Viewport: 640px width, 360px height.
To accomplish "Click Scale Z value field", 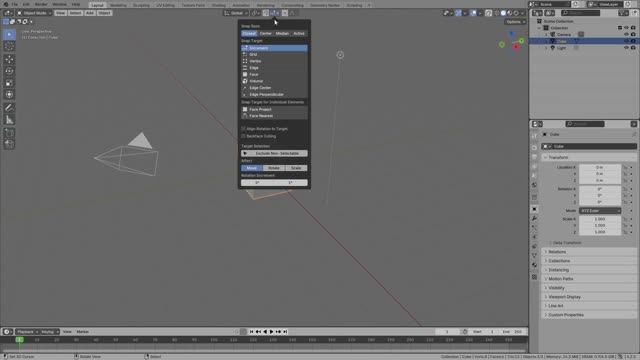I will tap(600, 232).
